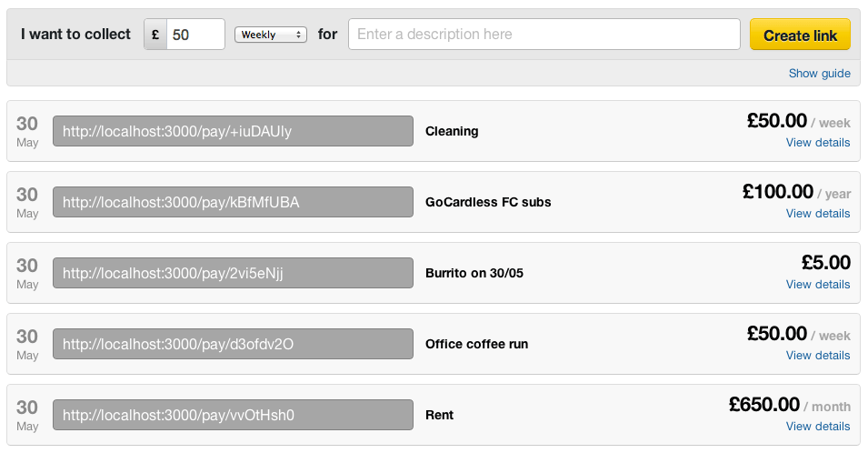View details for Rent payment
Image resolution: width=868 pixels, height=453 pixels.
tap(818, 426)
